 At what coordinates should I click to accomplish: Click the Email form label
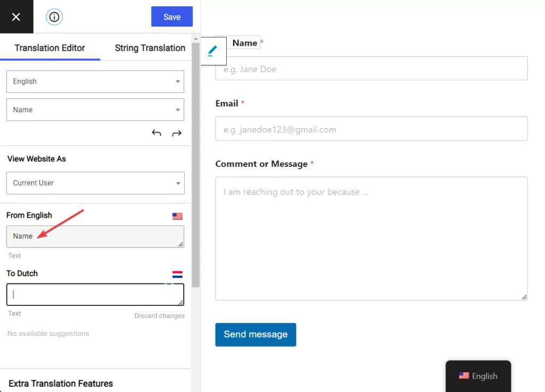click(227, 104)
